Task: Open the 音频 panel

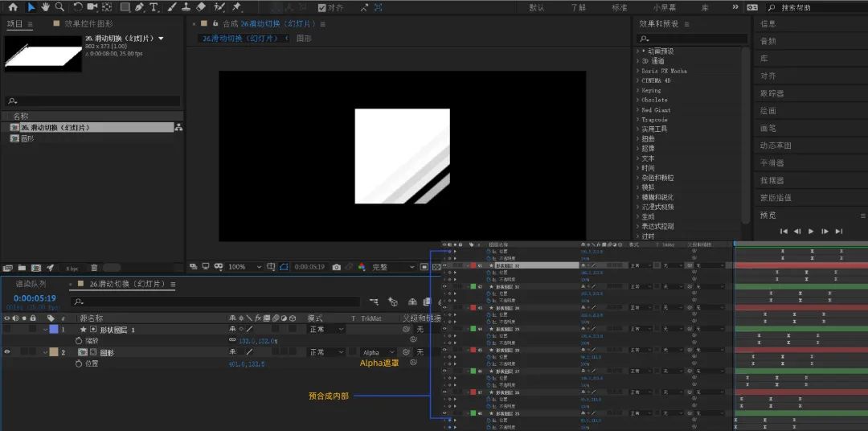Action: pyautogui.click(x=768, y=41)
